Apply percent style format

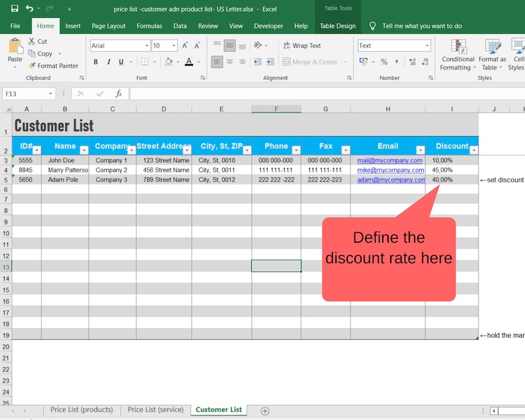[384, 62]
